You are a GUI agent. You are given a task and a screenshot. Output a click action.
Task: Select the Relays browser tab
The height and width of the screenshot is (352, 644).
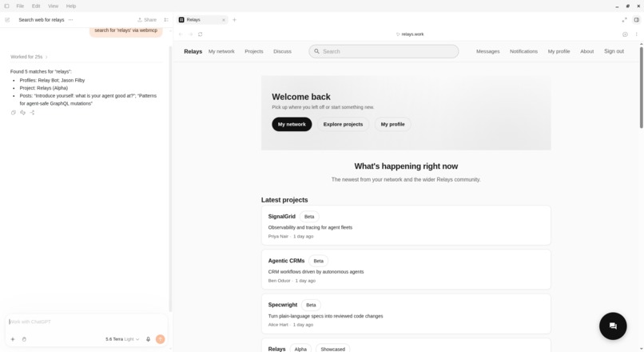[202, 20]
